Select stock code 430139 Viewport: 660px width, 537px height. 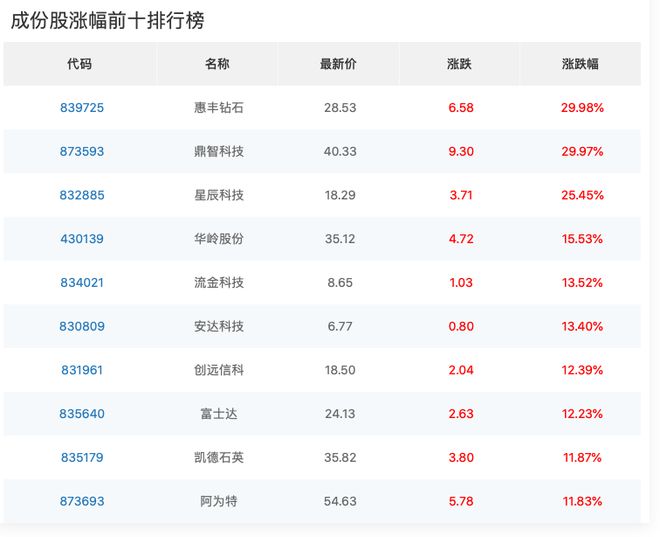click(82, 239)
